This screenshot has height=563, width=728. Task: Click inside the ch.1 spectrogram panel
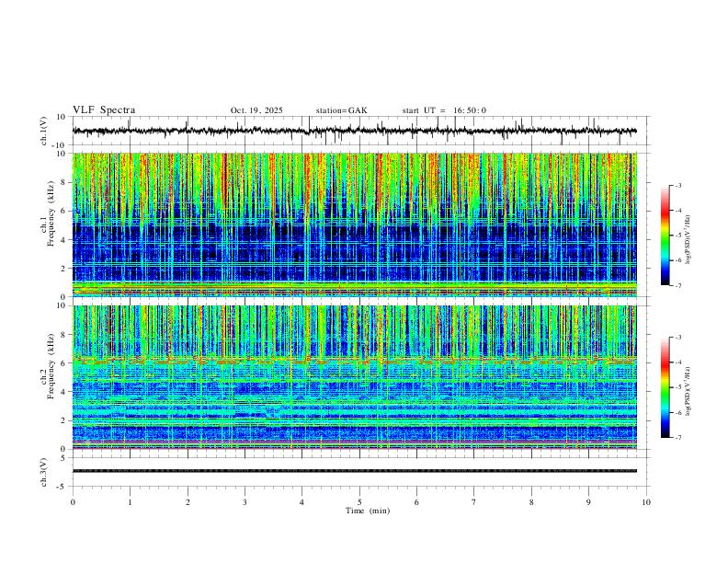click(x=354, y=224)
